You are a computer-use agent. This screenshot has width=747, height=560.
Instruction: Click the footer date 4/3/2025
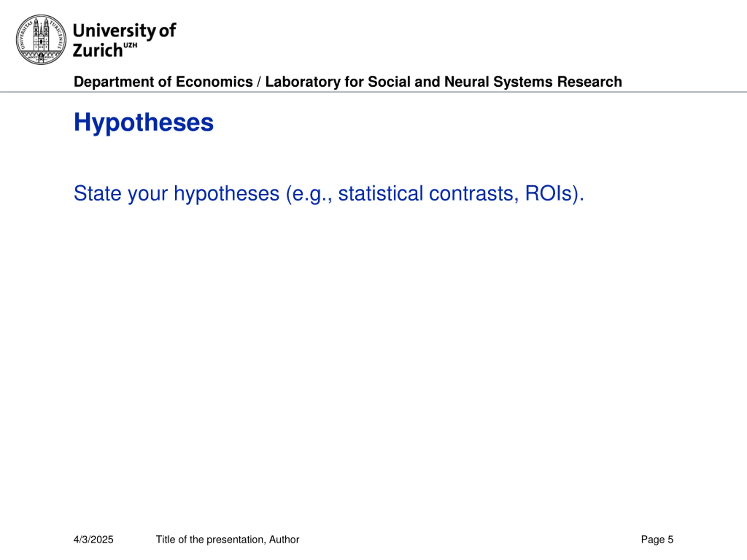click(x=94, y=539)
